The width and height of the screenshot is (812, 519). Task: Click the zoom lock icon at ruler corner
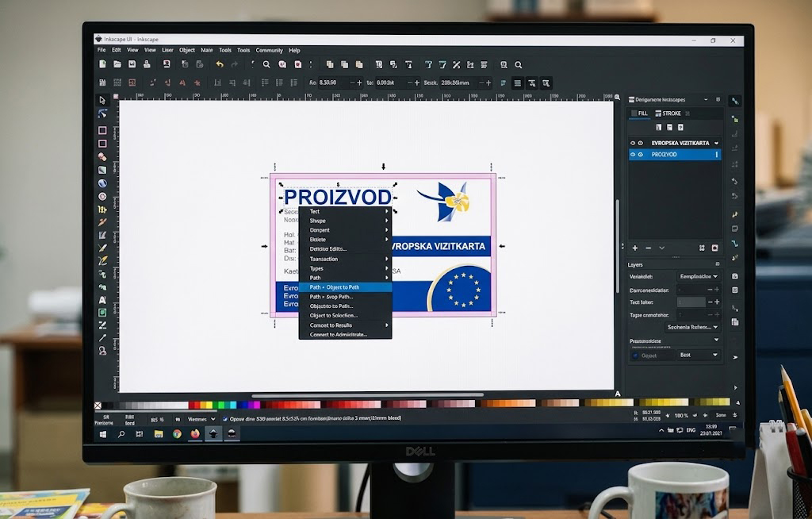(x=617, y=97)
